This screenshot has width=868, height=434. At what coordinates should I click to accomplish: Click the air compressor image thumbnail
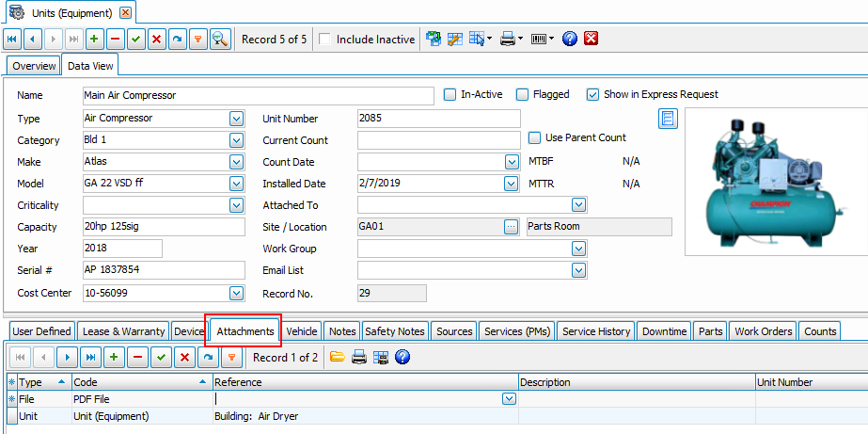[x=776, y=182]
